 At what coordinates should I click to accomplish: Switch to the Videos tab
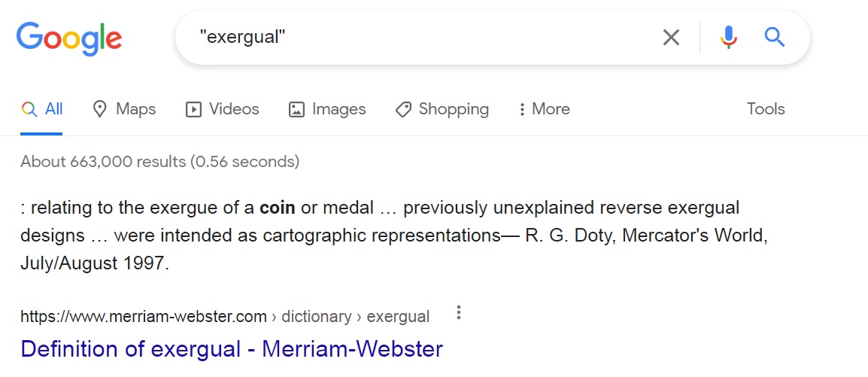pyautogui.click(x=233, y=109)
